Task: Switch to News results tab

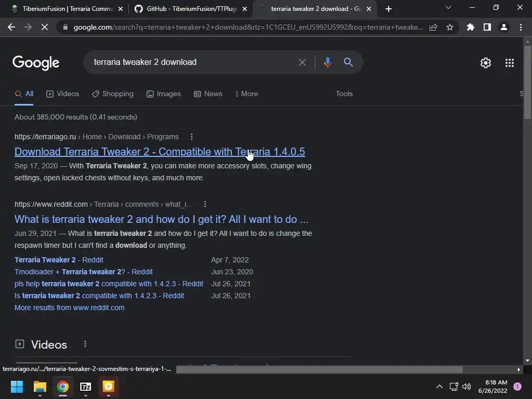Action: pos(208,94)
